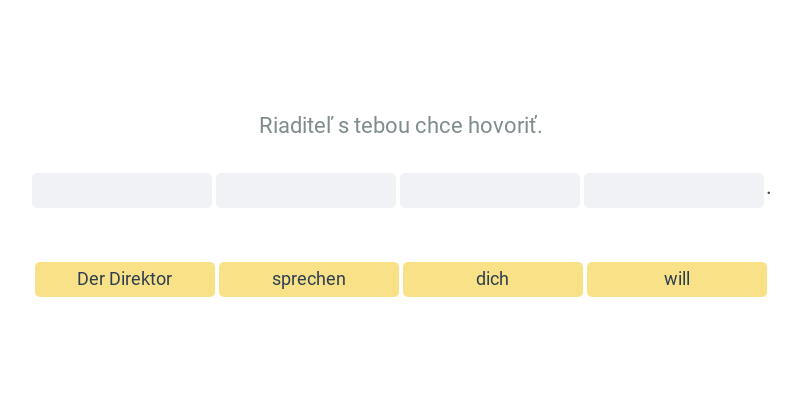Image resolution: width=800 pixels, height=400 pixels.
Task: Click the first empty answer slot
Action: pos(122,190)
